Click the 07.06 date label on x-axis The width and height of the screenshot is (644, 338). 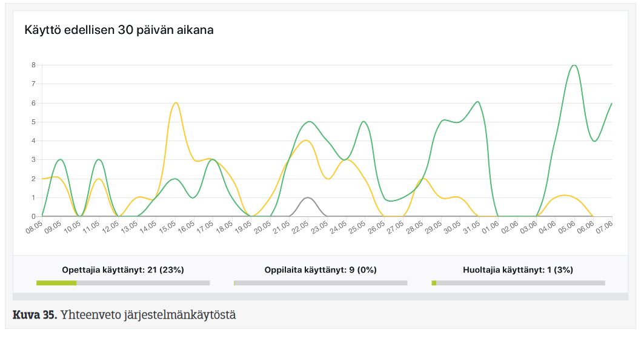(x=603, y=229)
